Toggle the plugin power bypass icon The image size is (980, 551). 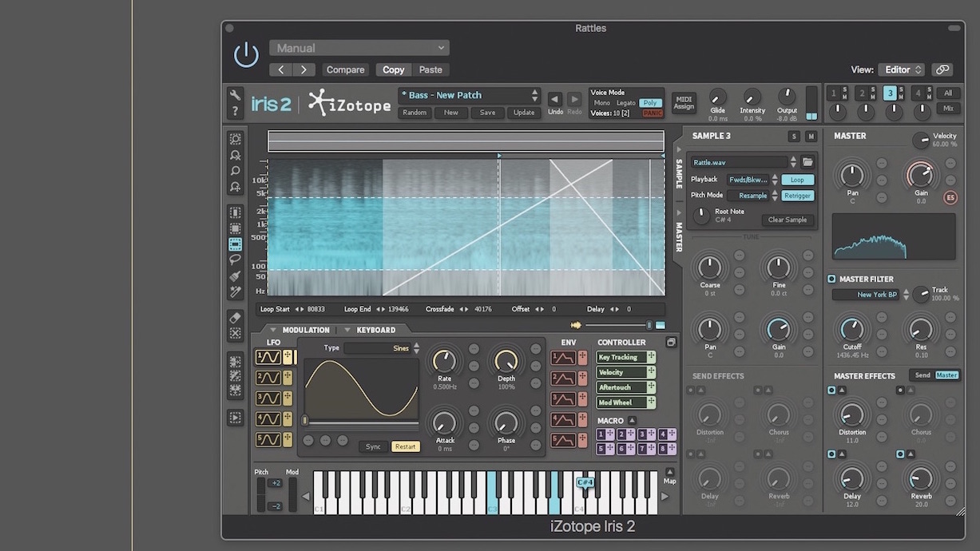pos(246,55)
